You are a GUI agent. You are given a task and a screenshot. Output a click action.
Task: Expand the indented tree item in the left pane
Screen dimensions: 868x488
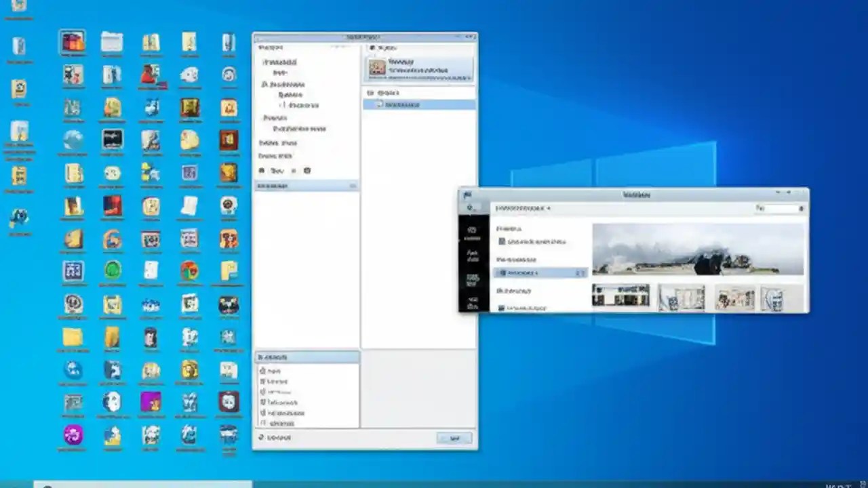pos(300,106)
